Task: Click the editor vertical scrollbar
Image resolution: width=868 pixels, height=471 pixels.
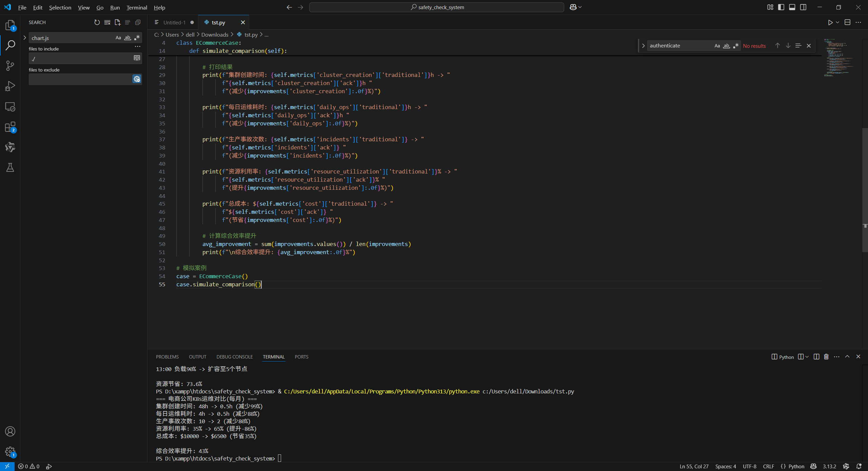Action: (x=865, y=190)
